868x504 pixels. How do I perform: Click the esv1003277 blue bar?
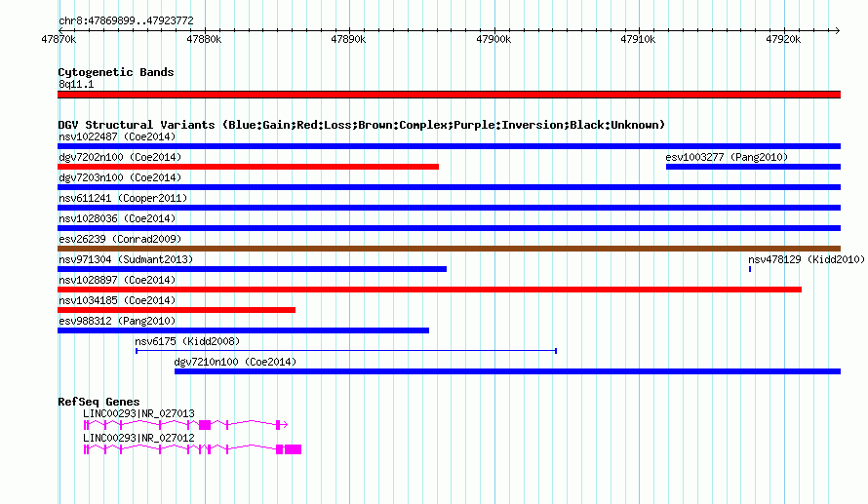pyautogui.click(x=754, y=167)
